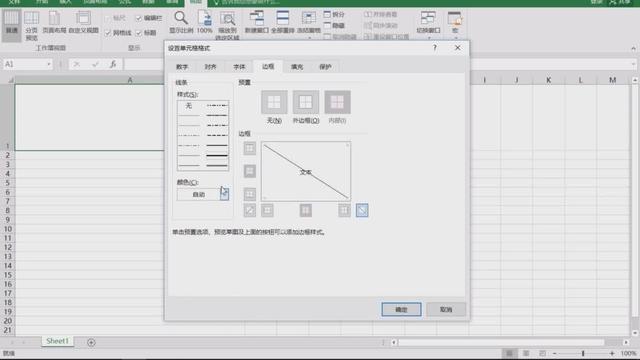Open Custom Views (自定义视图)

point(83,23)
